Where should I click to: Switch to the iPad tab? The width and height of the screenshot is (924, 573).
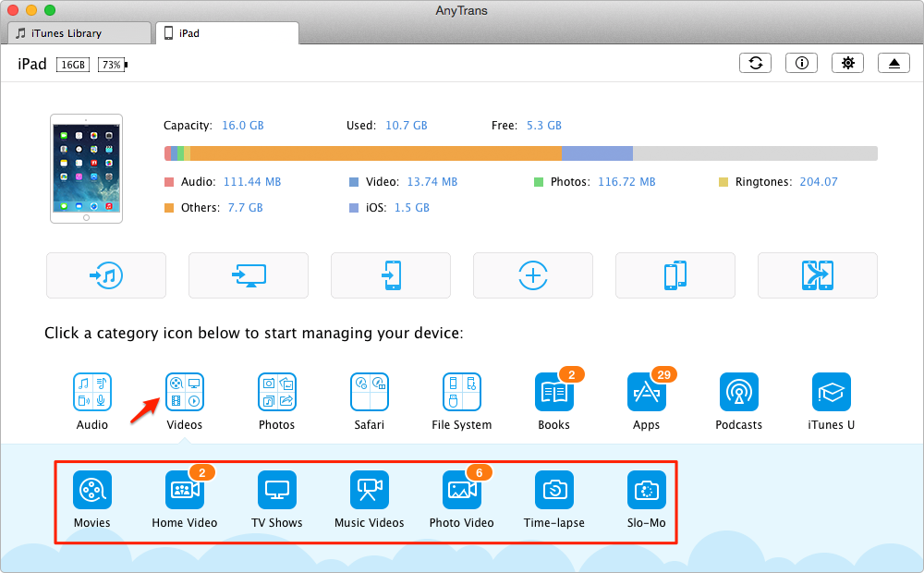(227, 33)
